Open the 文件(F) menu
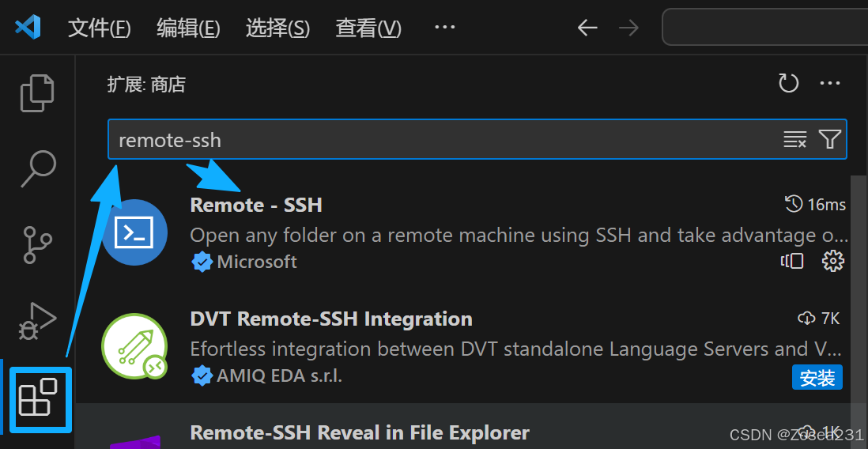The height and width of the screenshot is (449, 868). (100, 28)
